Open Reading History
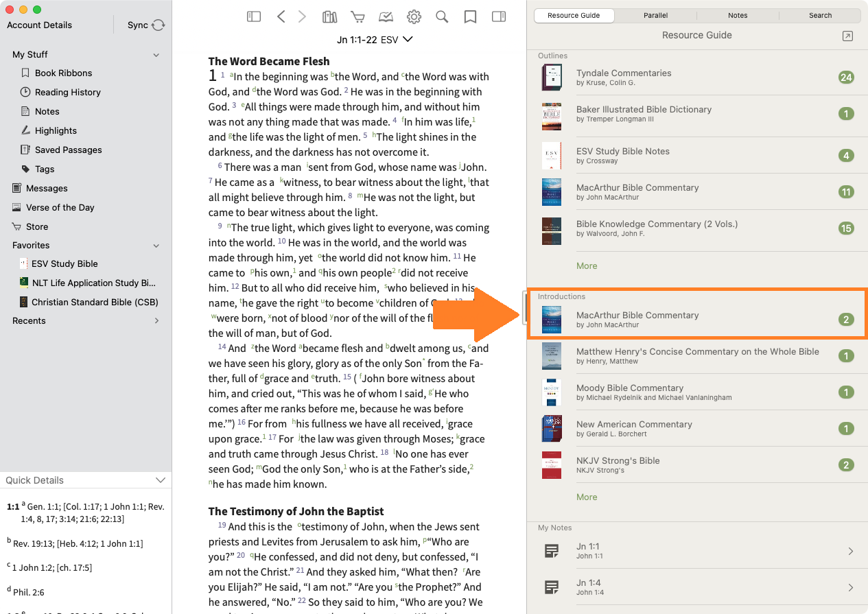Viewport: 868px width, 614px height. click(x=67, y=92)
